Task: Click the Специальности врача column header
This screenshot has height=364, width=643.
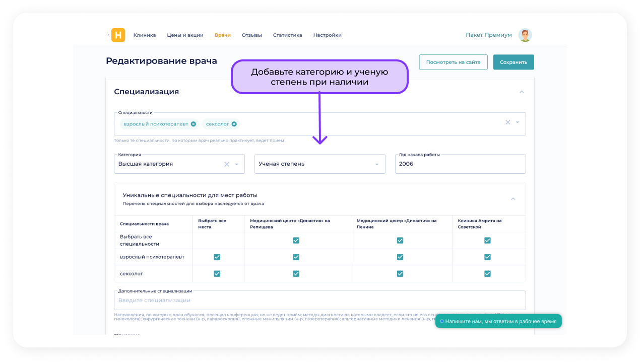Action: pos(144,224)
